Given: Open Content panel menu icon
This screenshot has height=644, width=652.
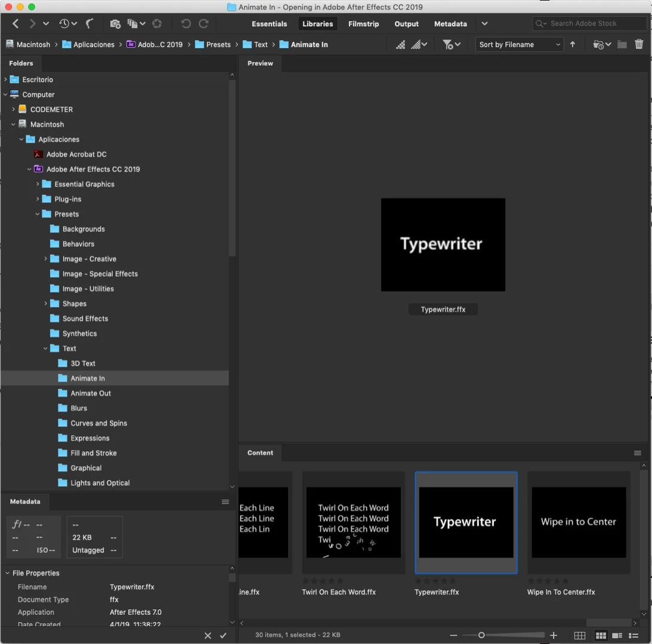Looking at the screenshot, I should tap(638, 453).
